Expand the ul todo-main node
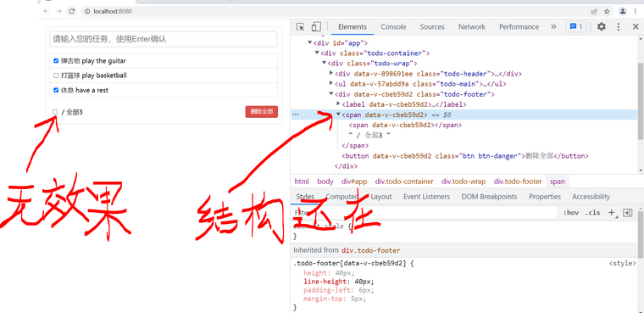This screenshot has height=313, width=644. pos(331,83)
